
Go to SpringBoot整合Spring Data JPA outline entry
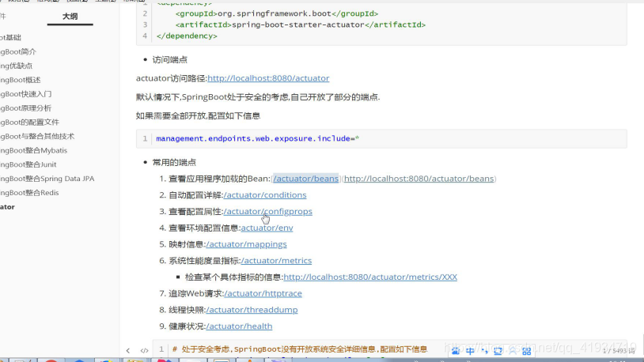click(x=47, y=179)
